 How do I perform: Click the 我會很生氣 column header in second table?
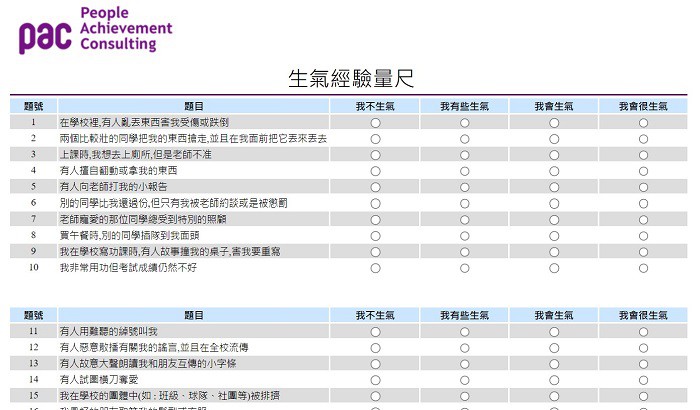tap(643, 314)
